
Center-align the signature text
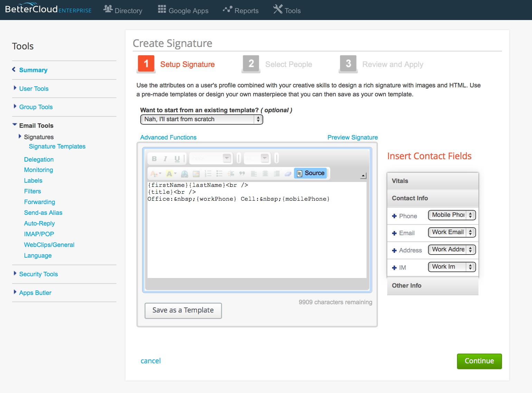(265, 173)
